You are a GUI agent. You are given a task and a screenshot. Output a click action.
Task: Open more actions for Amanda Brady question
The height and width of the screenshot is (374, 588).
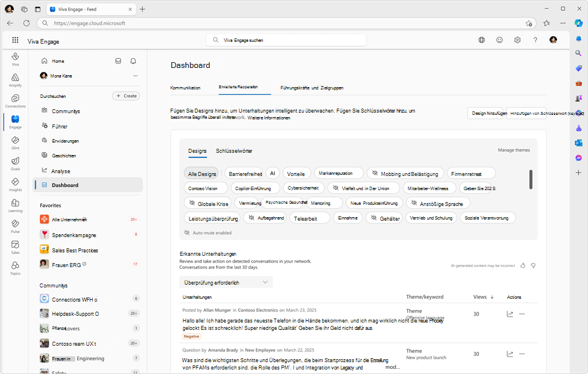(x=522, y=354)
